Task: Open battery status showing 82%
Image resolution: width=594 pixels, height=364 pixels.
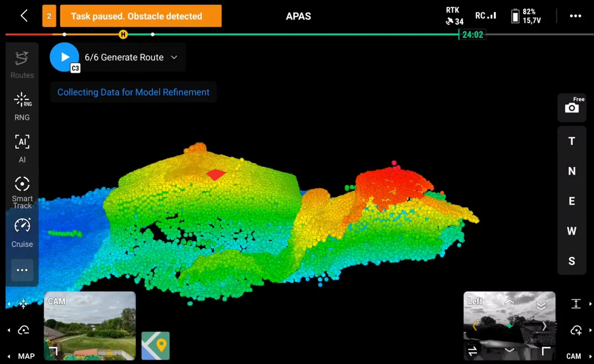Action: point(526,16)
